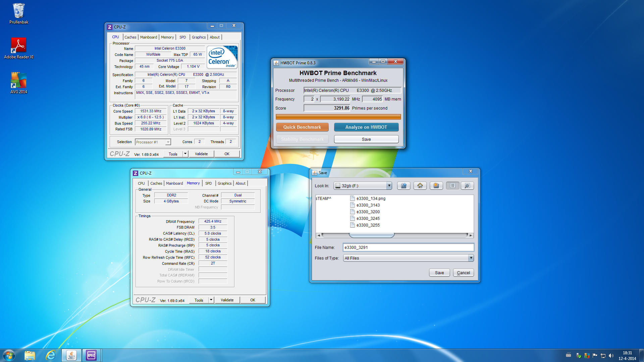The height and width of the screenshot is (362, 644).
Task: Open the network status tray icon
Action: point(603,355)
